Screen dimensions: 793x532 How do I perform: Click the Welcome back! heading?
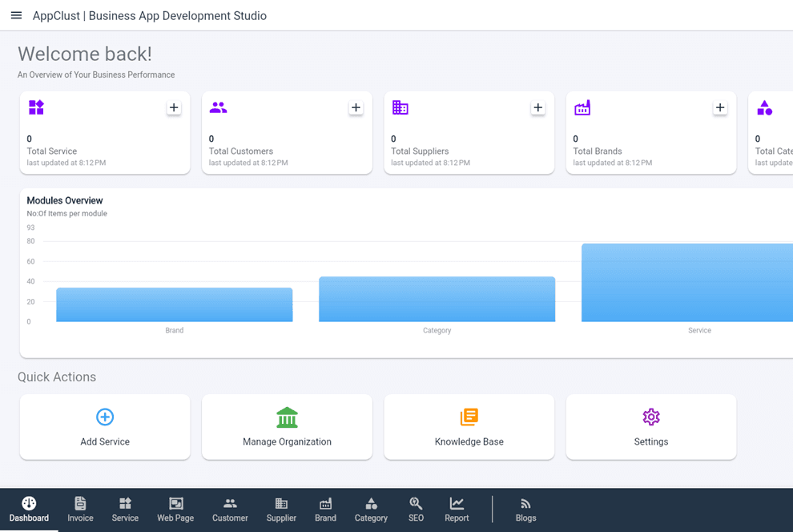84,54
